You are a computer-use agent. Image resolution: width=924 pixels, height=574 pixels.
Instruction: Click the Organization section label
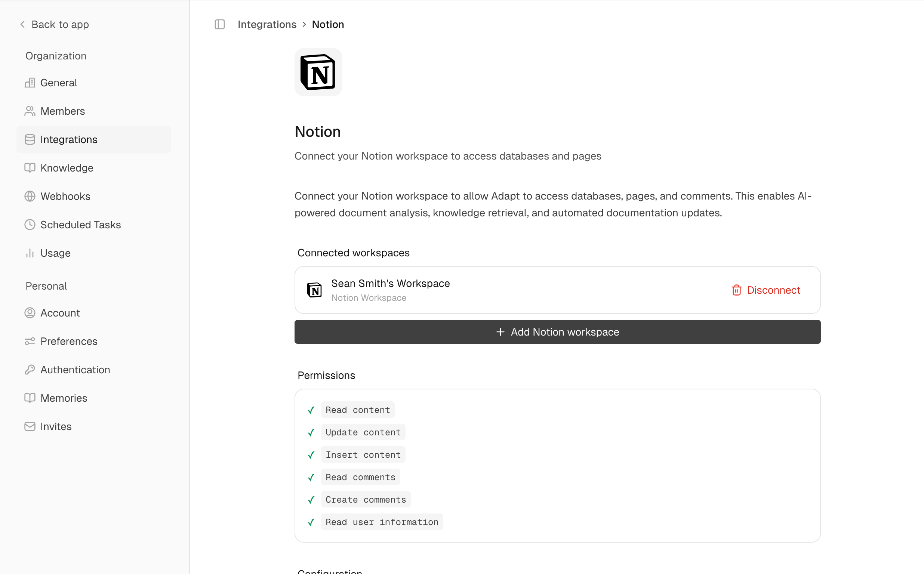pos(56,56)
